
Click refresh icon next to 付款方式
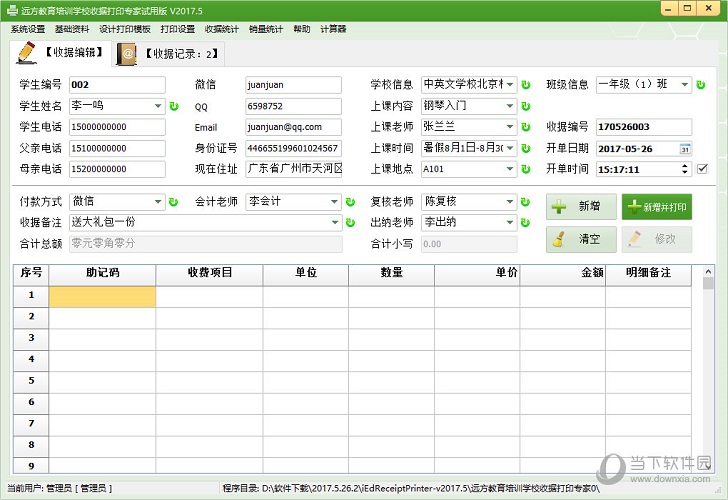click(174, 202)
